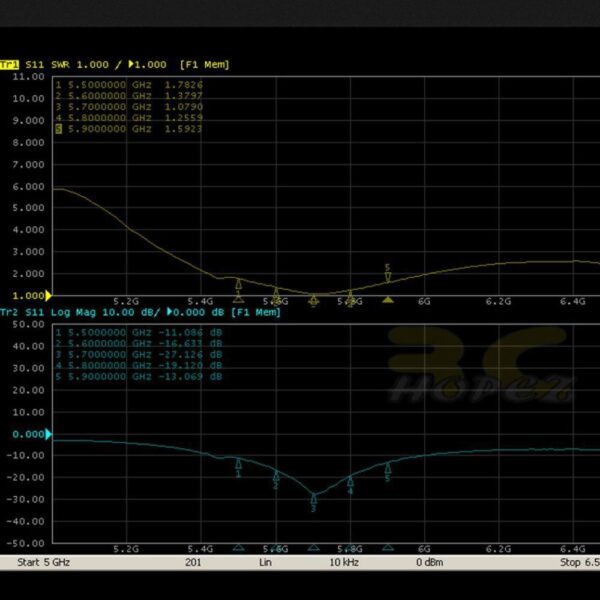This screenshot has height=600, width=600.
Task: Click the 0 dBm power entry
Action: point(430,562)
